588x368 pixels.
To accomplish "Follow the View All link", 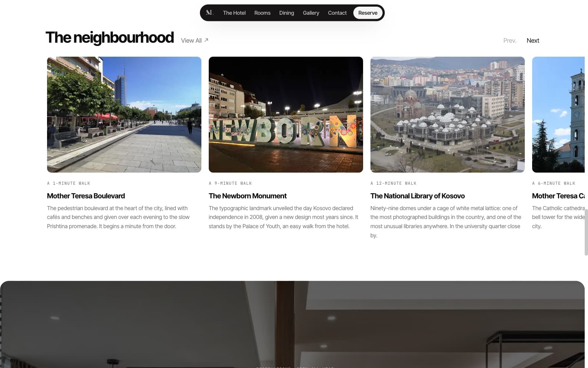I will coord(195,40).
